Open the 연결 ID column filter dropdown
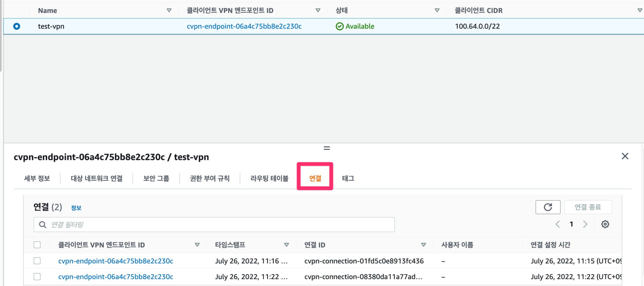The height and width of the screenshot is (286, 644). coord(424,245)
